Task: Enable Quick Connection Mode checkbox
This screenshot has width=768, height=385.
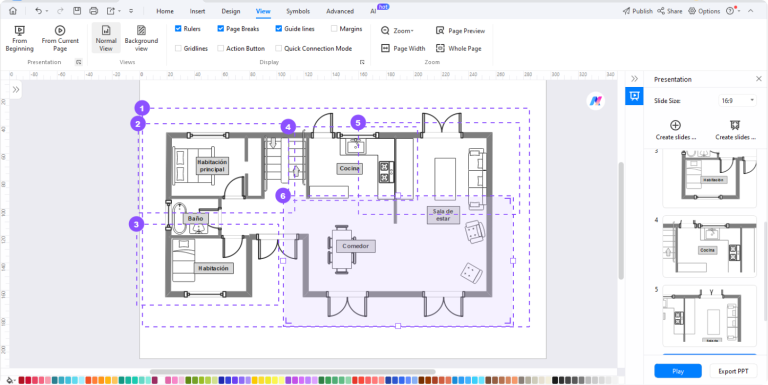Action: 278,48
